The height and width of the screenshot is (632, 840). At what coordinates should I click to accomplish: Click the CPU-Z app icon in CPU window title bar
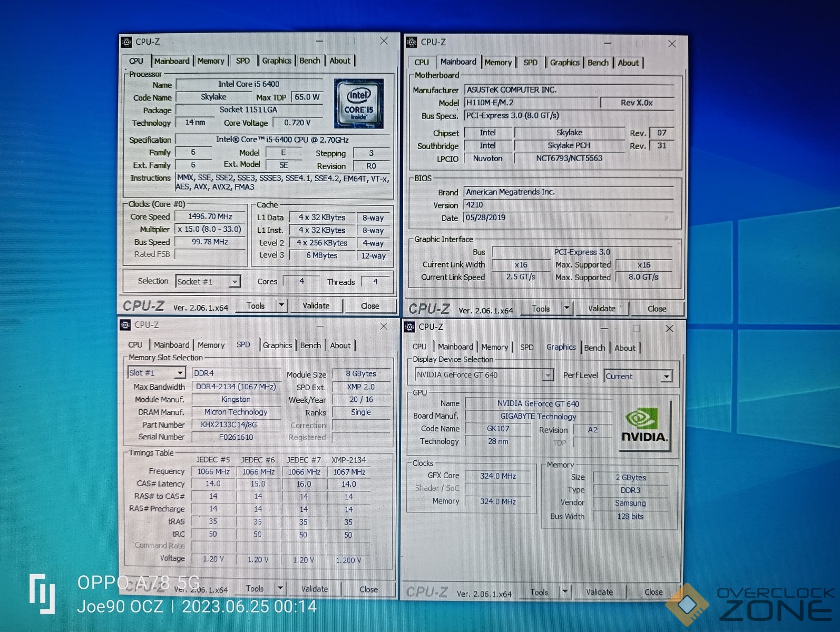126,42
